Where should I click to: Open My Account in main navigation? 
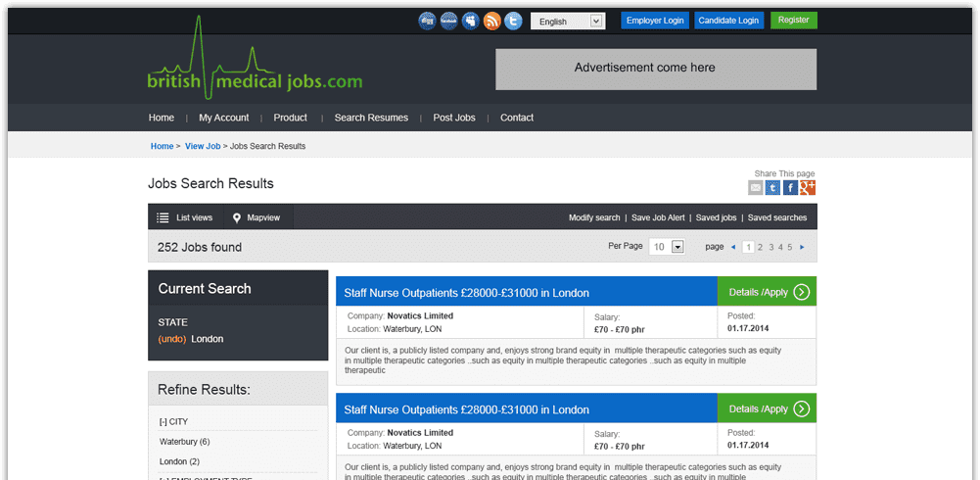pyautogui.click(x=224, y=118)
